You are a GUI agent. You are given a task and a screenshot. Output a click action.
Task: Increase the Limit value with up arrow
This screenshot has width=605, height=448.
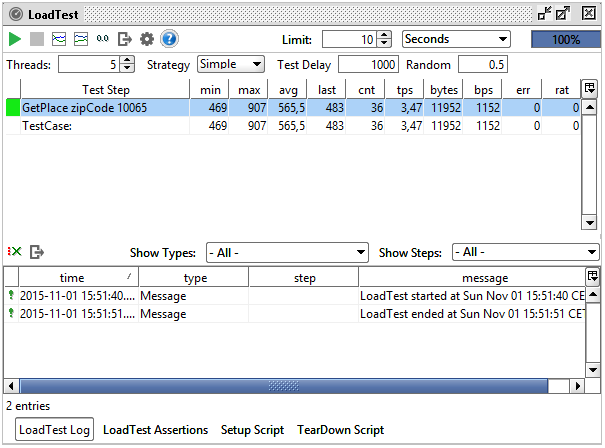tap(384, 35)
